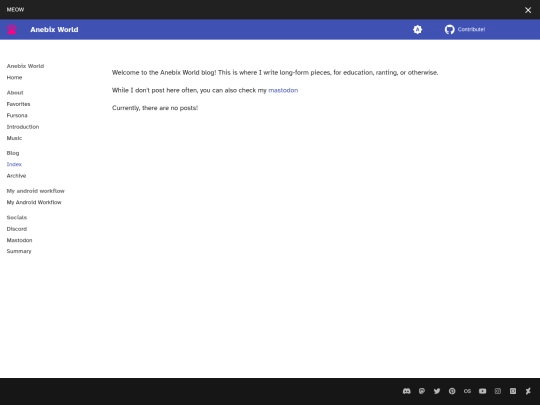Close the MEOW window with the X button
Image resolution: width=540 pixels, height=405 pixels.
(x=528, y=10)
